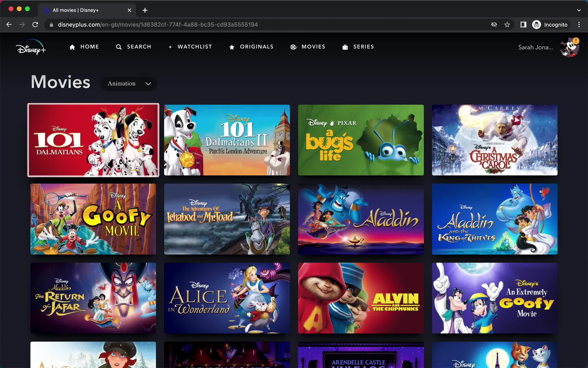Viewport: 588px width, 368px height.
Task: Open the Aladdin movie tile
Action: [x=361, y=219]
